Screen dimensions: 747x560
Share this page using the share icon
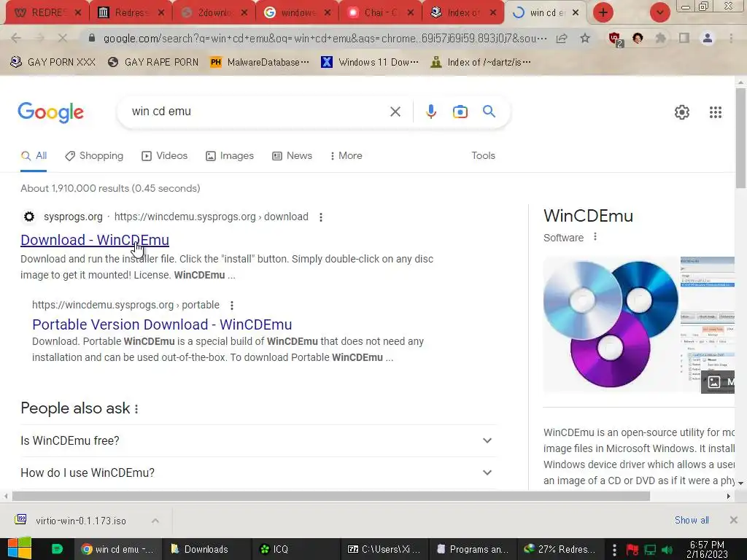click(x=562, y=38)
